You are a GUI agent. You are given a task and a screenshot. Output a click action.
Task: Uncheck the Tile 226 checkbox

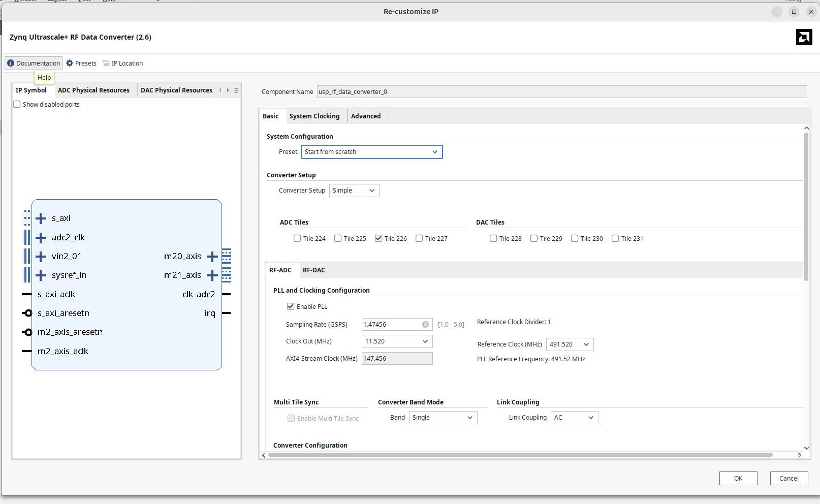[379, 239]
